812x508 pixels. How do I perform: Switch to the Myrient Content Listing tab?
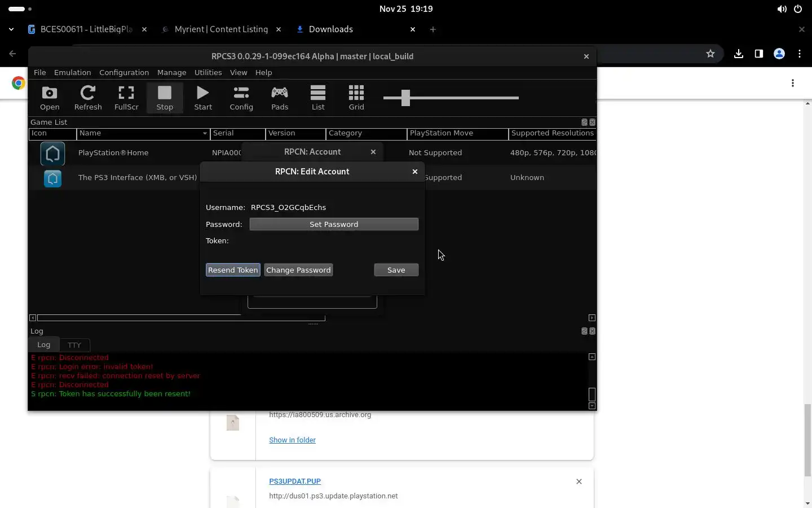point(221,29)
